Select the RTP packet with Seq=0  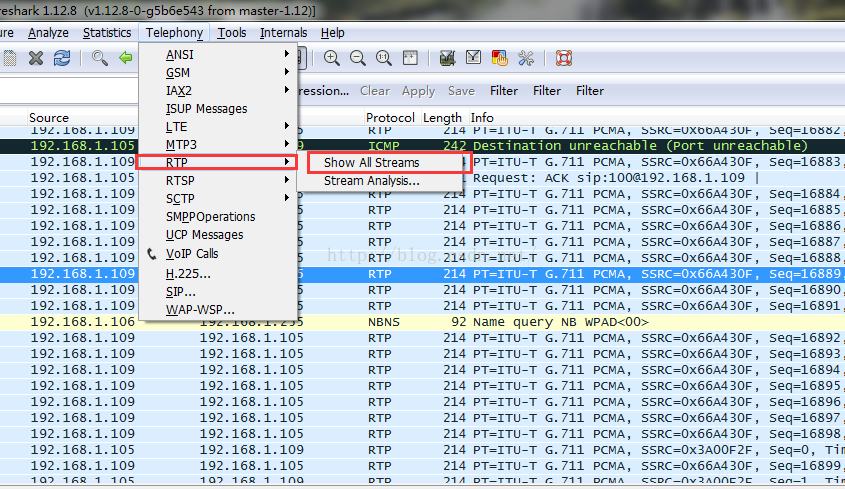[422, 450]
